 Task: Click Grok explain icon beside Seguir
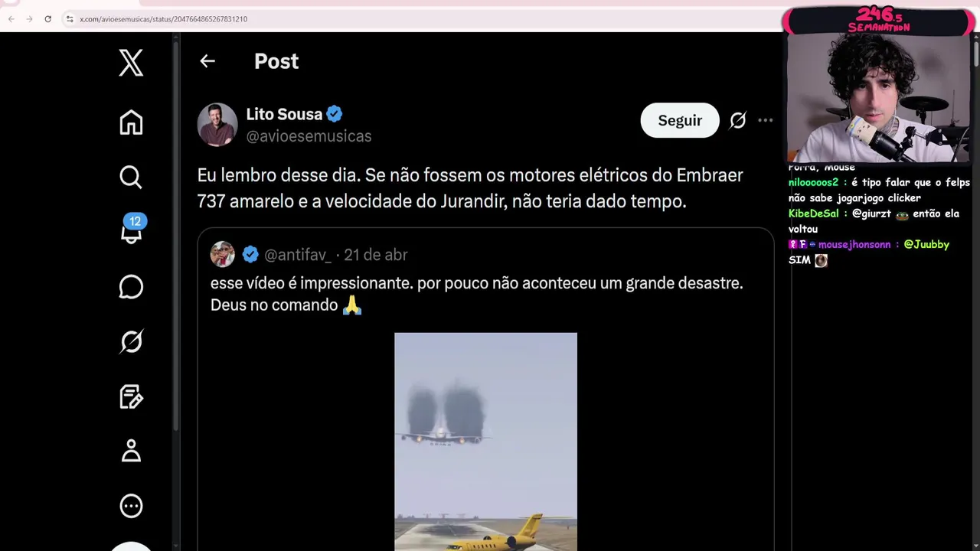click(x=737, y=120)
